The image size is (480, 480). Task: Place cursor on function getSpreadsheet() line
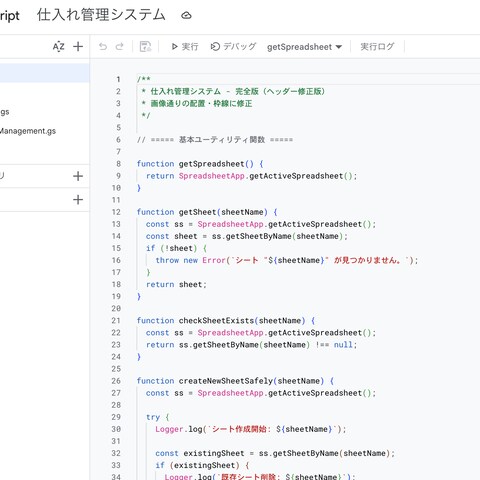[x=200, y=164]
